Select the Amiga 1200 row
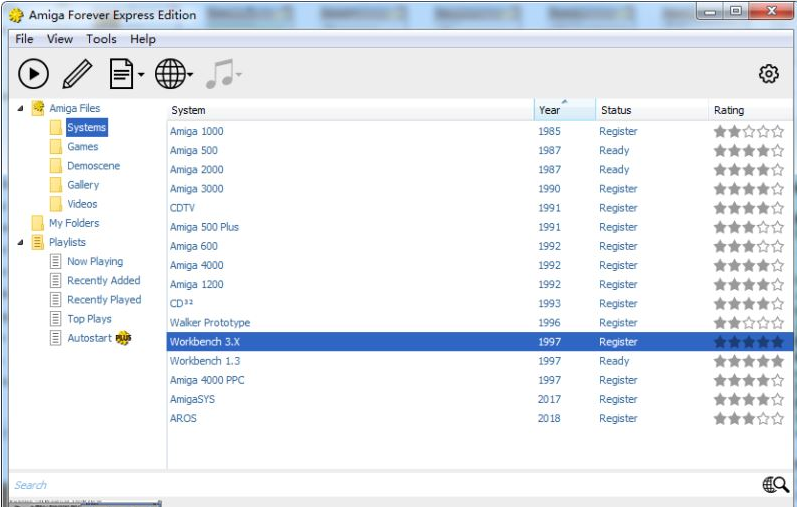Viewport: 797px width, 507px height. tap(480, 285)
